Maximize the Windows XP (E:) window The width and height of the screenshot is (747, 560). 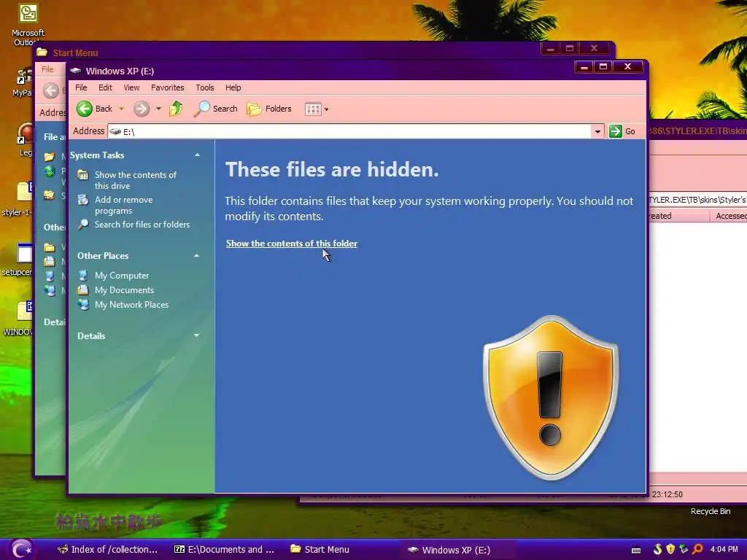(603, 67)
